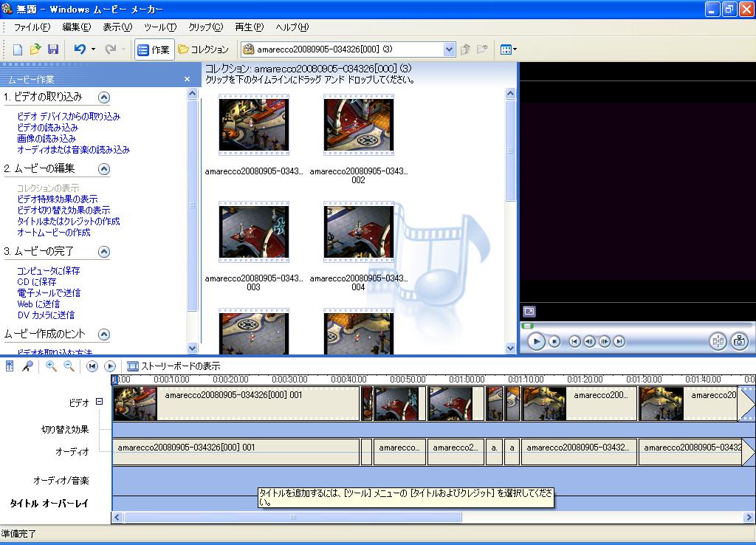The width and height of the screenshot is (756, 545).
Task: Toggle the コレクション collections pane button
Action: [x=203, y=49]
